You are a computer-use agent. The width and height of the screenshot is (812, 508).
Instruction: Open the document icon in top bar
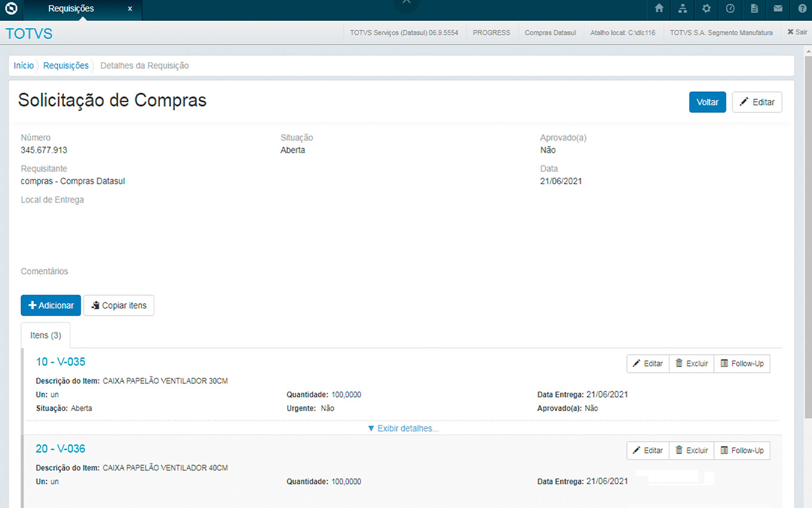click(x=754, y=9)
